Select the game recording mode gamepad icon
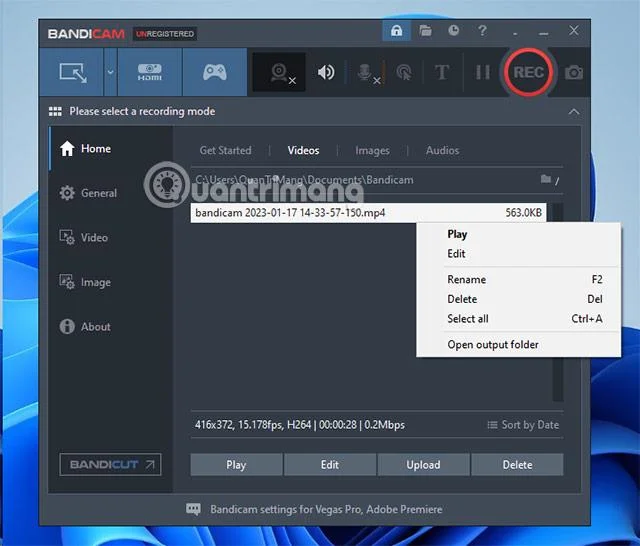The height and width of the screenshot is (546, 640). coord(215,72)
